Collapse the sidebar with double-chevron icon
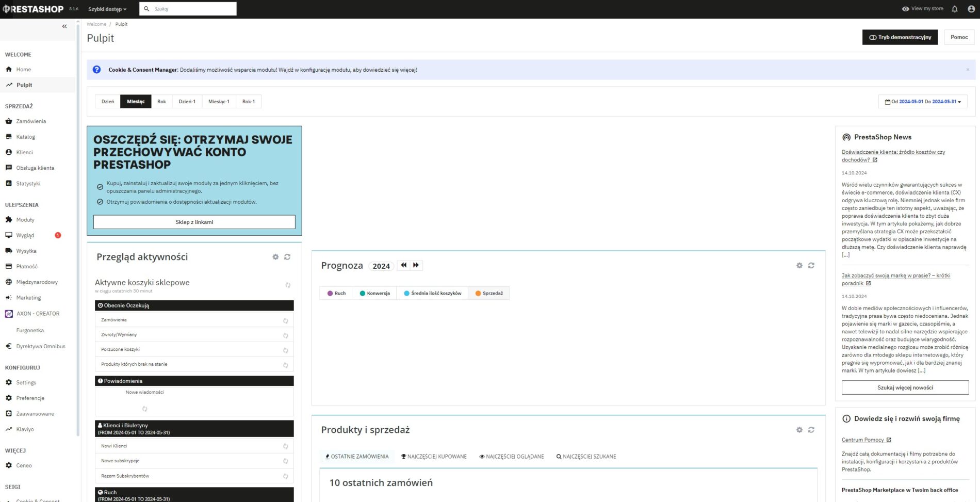The height and width of the screenshot is (502, 980). click(x=64, y=26)
